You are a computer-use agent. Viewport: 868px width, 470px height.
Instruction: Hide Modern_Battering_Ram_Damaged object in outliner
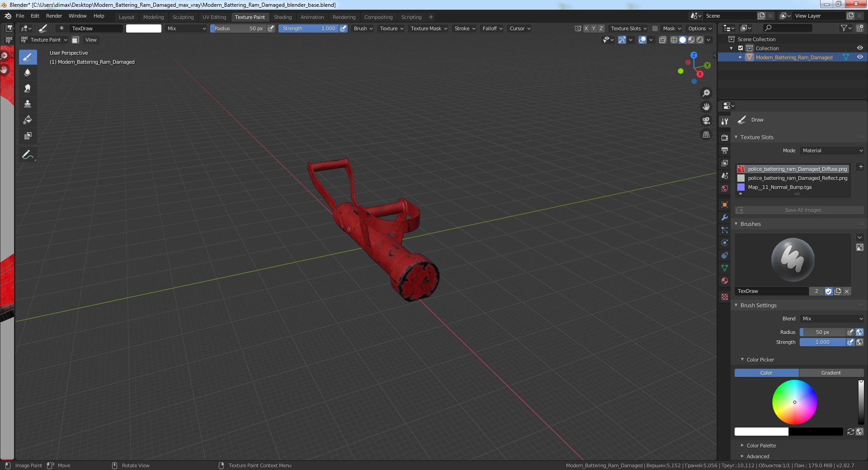[x=860, y=57]
